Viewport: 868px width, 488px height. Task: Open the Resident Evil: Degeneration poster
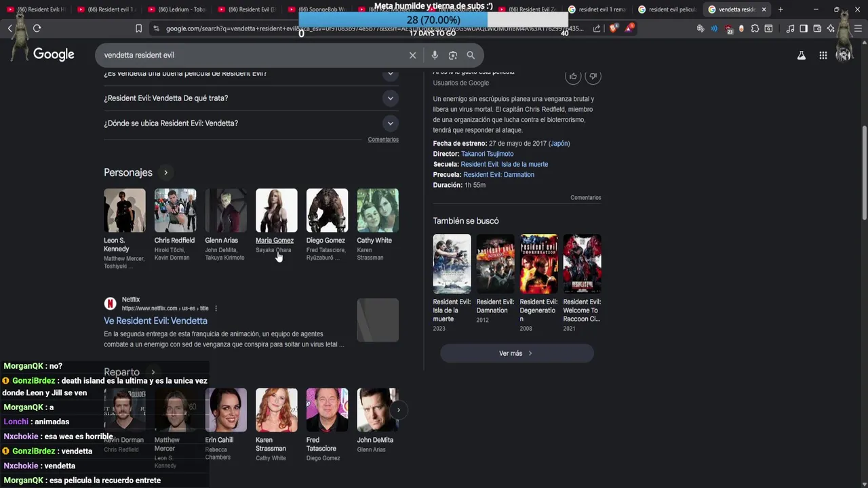tap(538, 264)
